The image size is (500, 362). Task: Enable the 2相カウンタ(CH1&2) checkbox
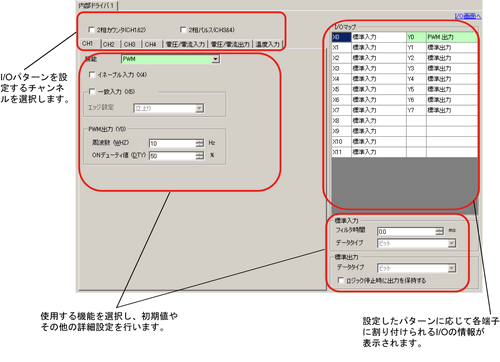[x=91, y=30]
